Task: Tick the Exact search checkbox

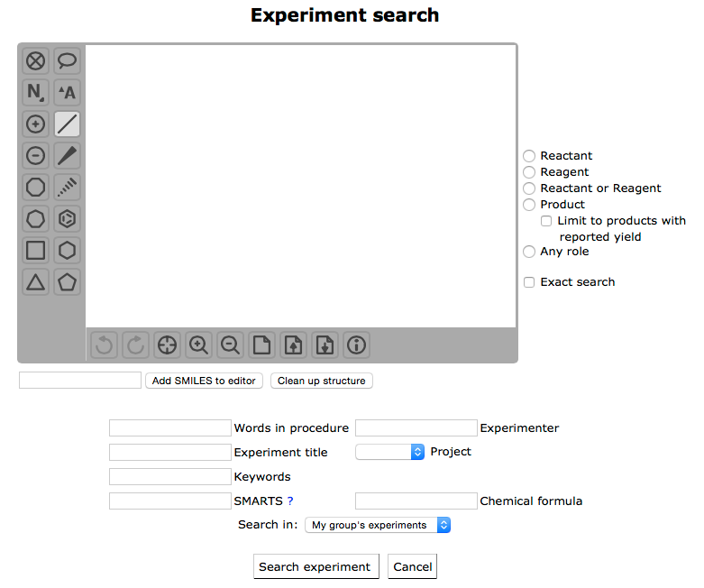Action: [529, 282]
